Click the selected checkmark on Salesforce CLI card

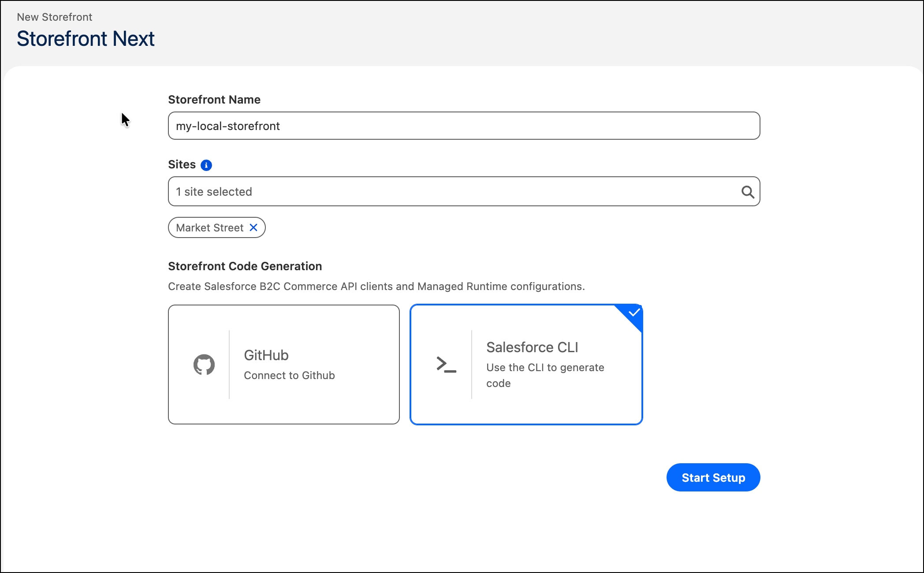(x=634, y=313)
